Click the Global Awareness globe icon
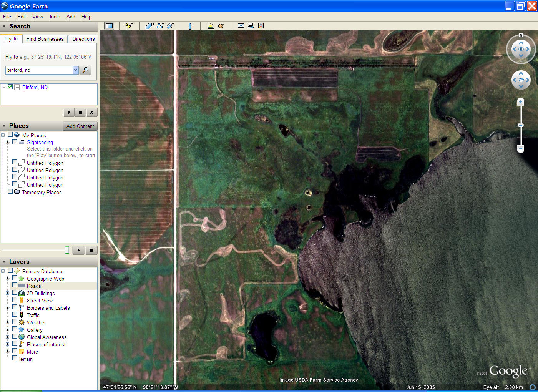538x392 pixels. [x=22, y=337]
